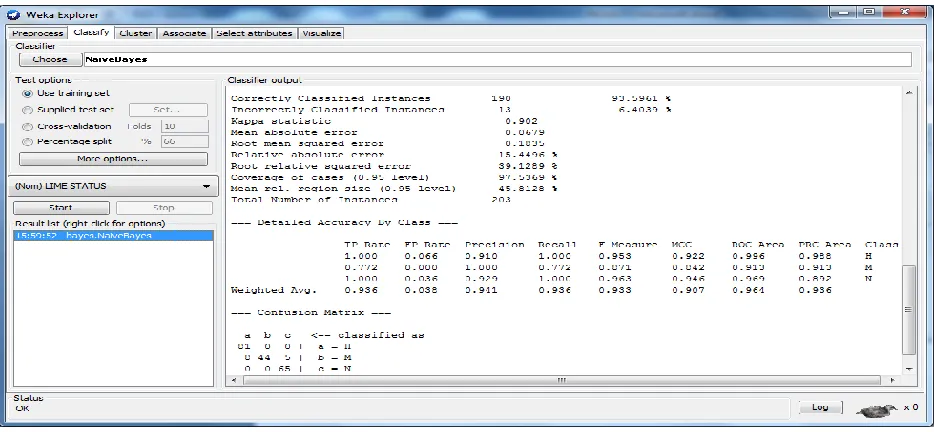Go to Select attributes tab
The image size is (934, 432).
(254, 34)
